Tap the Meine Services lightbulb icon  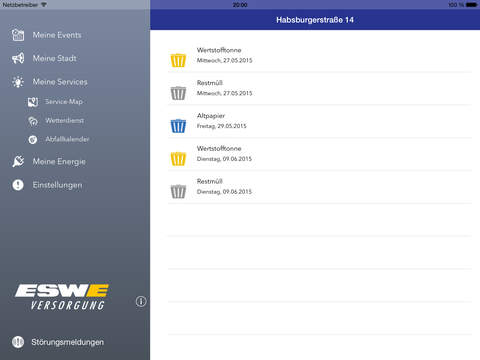point(18,82)
